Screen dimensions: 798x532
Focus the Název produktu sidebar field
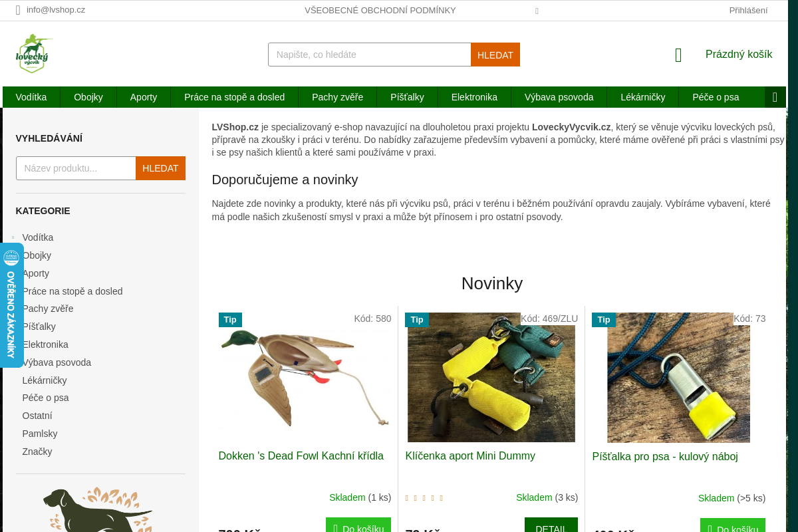coord(76,168)
